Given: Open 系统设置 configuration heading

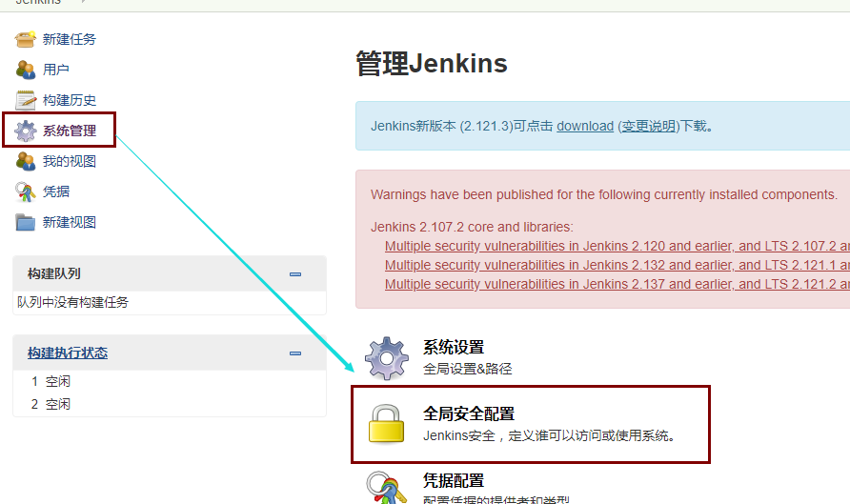Looking at the screenshot, I should click(x=454, y=348).
